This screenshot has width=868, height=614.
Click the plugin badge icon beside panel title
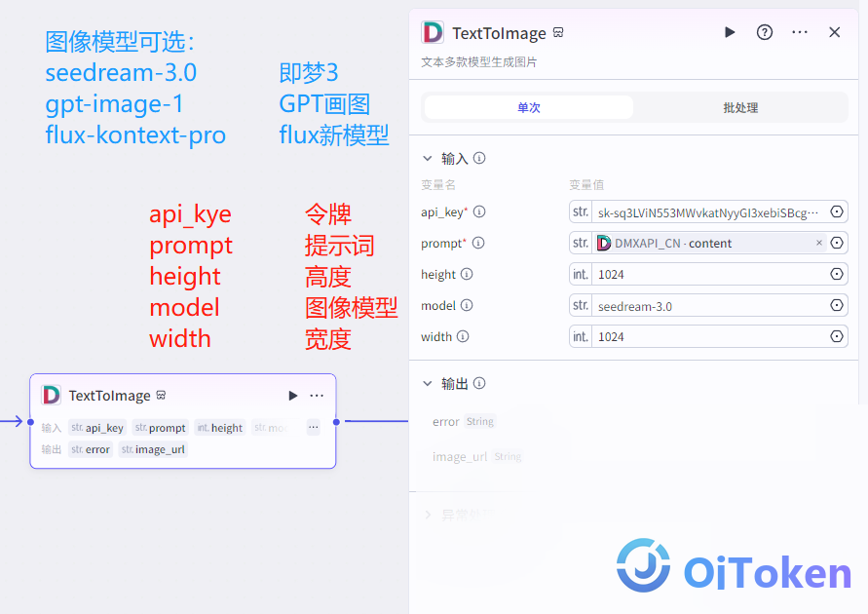click(x=558, y=33)
